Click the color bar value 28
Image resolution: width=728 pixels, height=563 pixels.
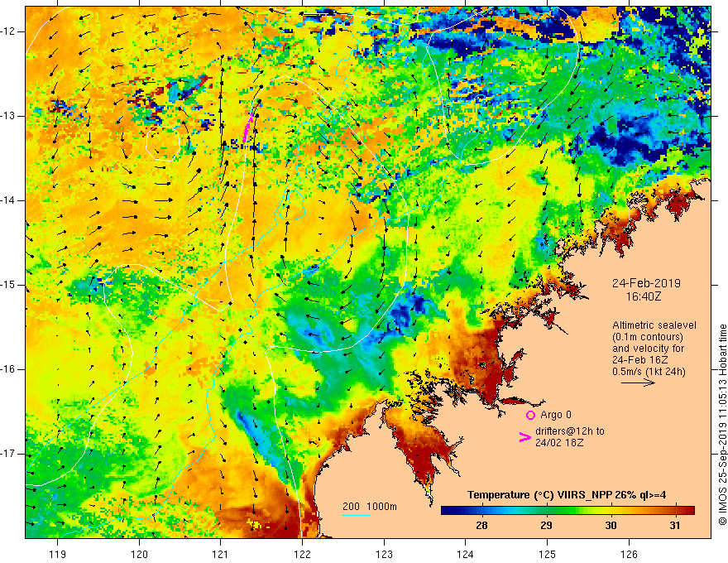(x=481, y=526)
